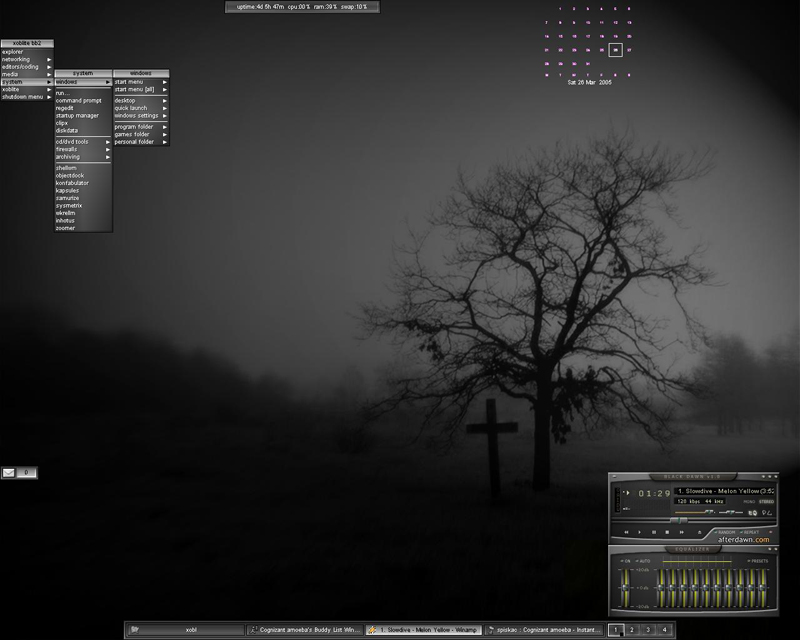Click the Winamp eject button
Viewport: 800px width, 640px height.
(699, 532)
